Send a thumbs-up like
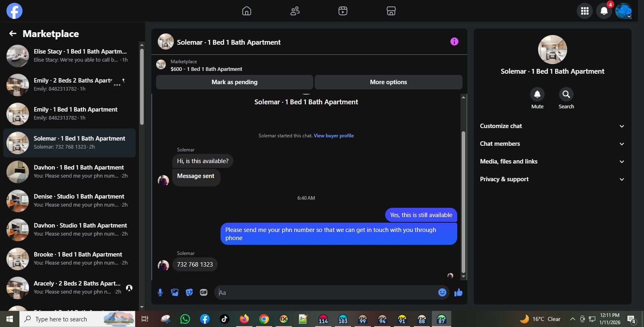Image resolution: width=644 pixels, height=327 pixels. coord(458,292)
